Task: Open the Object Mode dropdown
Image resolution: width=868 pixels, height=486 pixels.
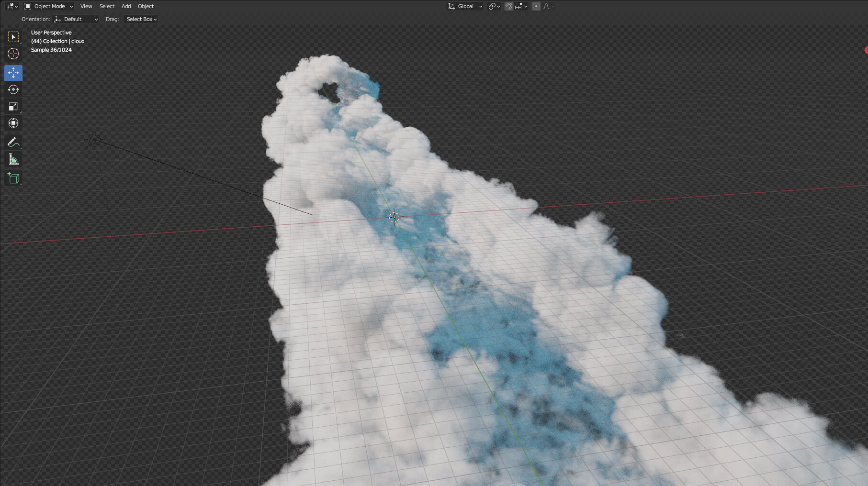Action: tap(49, 6)
